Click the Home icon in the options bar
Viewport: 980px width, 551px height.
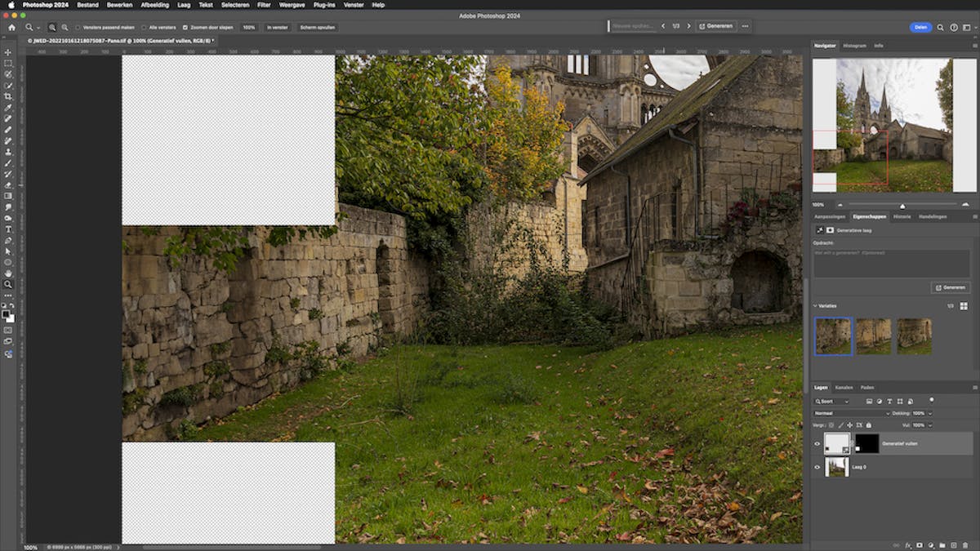11,27
